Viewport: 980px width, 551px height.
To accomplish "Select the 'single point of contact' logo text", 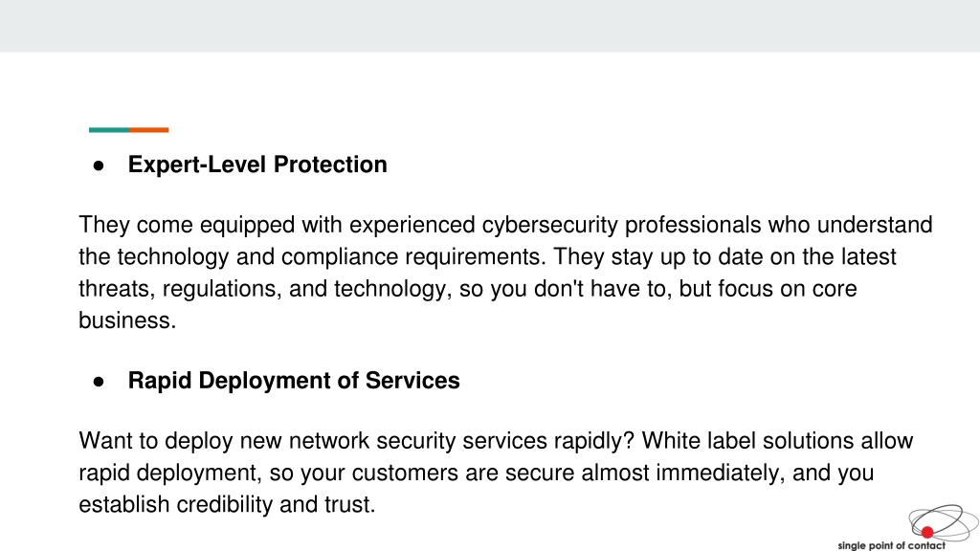I will [x=891, y=545].
